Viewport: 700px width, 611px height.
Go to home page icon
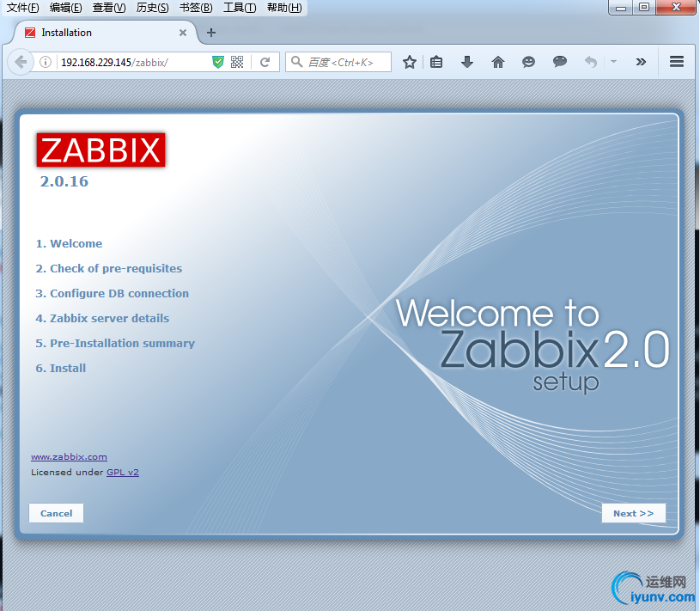pyautogui.click(x=498, y=62)
